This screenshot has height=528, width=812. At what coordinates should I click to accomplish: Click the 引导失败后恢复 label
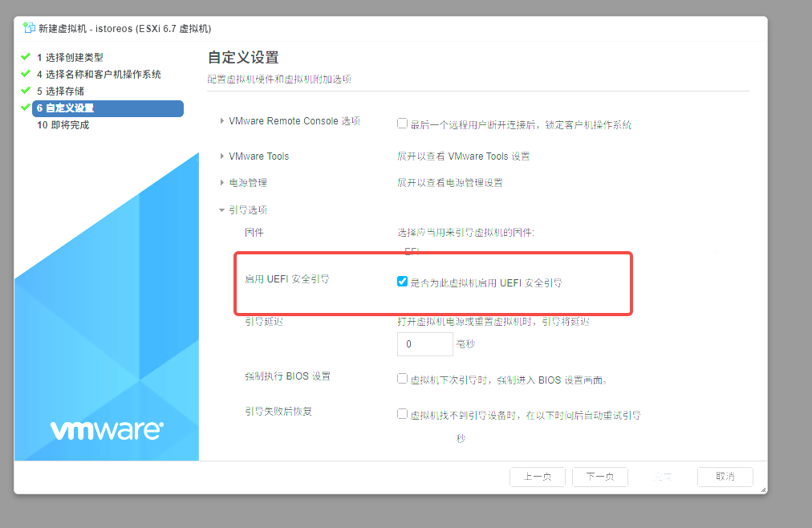coord(278,411)
